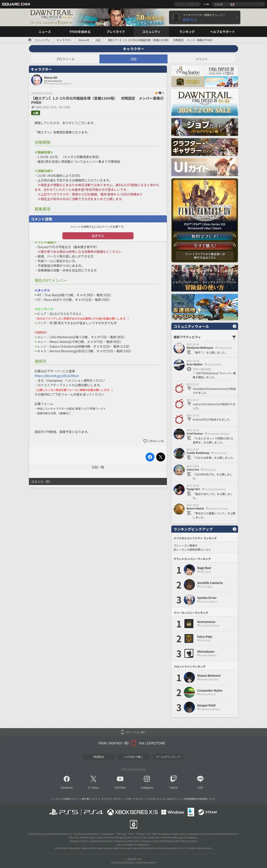Click 無料でプレイ! button
267x868 pixels.
(205, 237)
